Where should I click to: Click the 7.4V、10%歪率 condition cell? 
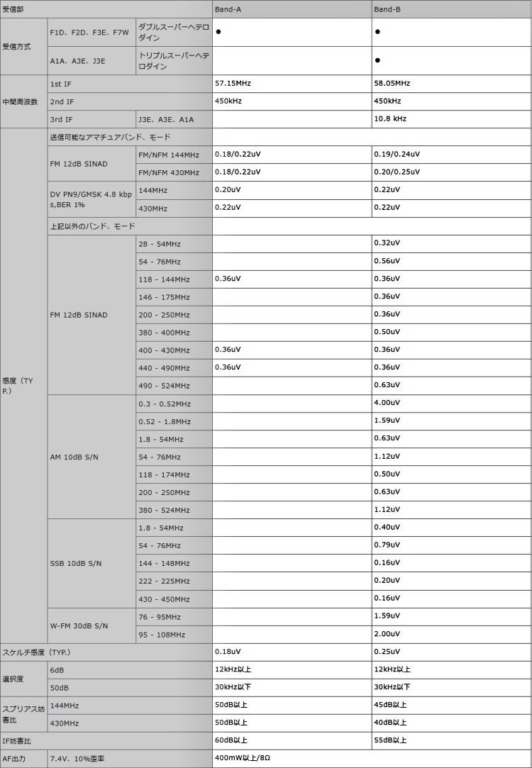pos(77,759)
